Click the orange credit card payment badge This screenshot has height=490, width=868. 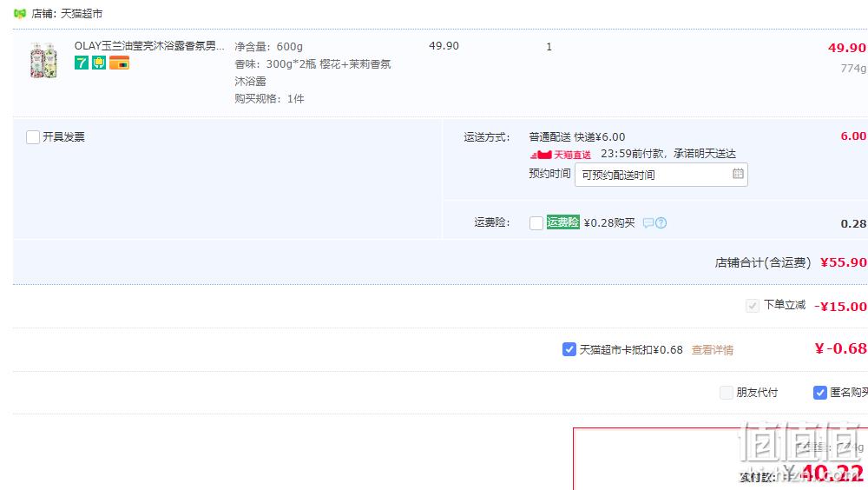pos(119,63)
